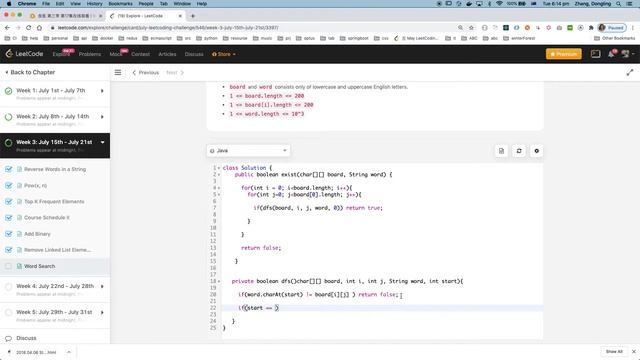Go Back to Chapter
Viewport: 640px width, 360px height.
tap(30, 72)
